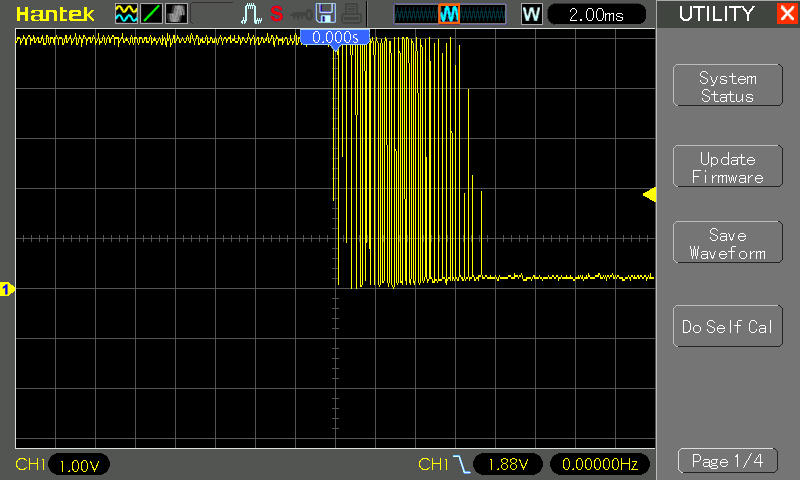Click the printer icon in top bar
This screenshot has height=480, width=800.
tap(350, 14)
